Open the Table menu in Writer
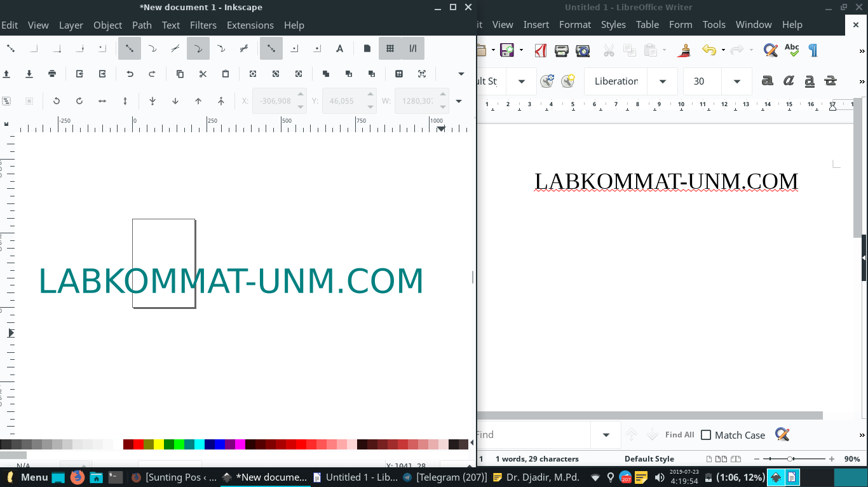The height and width of the screenshot is (487, 868). [647, 24]
